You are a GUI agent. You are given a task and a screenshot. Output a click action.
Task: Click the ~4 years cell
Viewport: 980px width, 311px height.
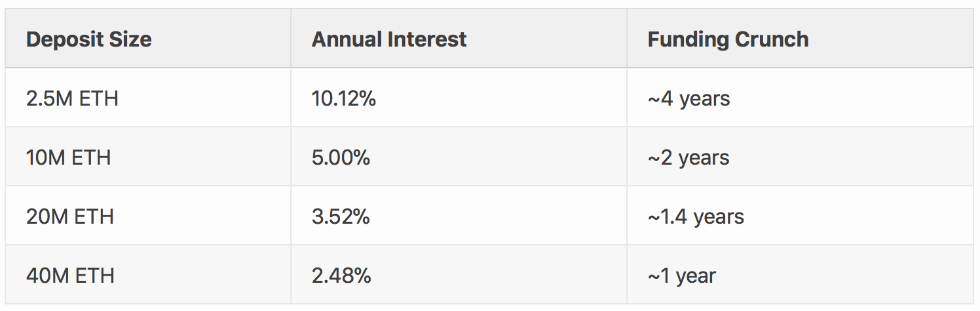[x=800, y=98]
